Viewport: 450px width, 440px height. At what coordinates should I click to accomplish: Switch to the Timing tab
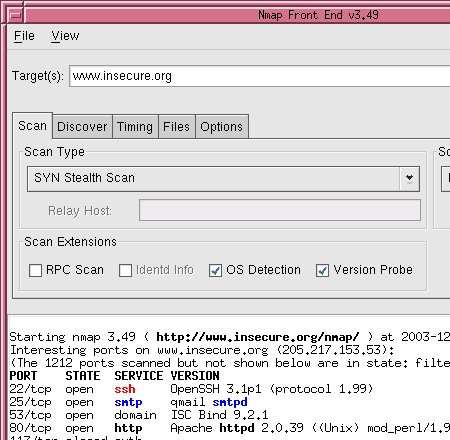(135, 127)
